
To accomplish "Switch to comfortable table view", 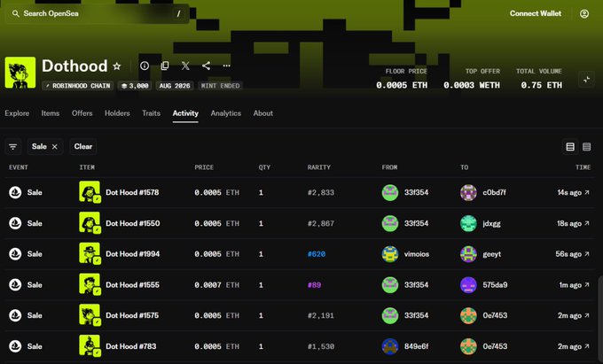I will click(x=570, y=147).
